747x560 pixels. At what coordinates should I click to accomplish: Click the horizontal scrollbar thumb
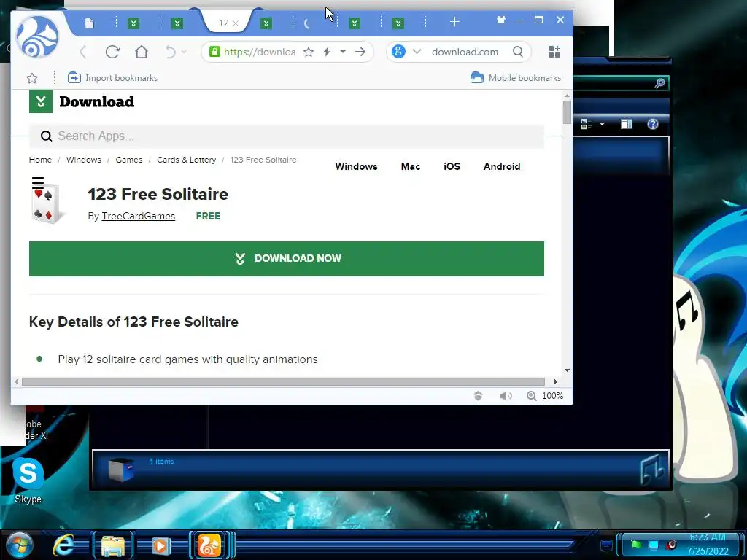(283, 381)
